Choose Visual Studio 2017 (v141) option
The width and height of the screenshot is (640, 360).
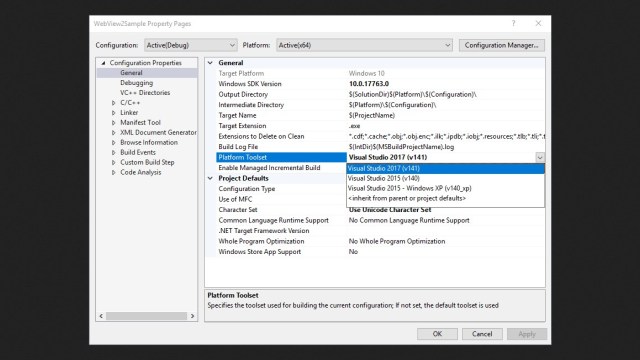tap(445, 168)
